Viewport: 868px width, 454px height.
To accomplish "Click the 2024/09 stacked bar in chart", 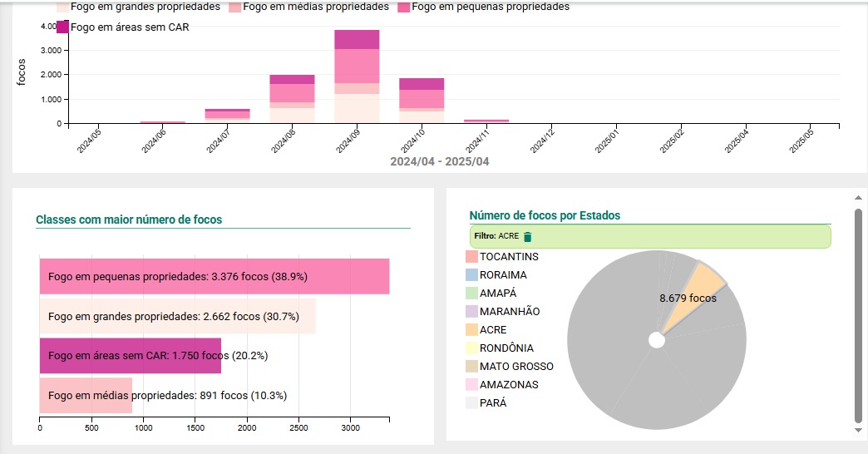I will coord(357,76).
